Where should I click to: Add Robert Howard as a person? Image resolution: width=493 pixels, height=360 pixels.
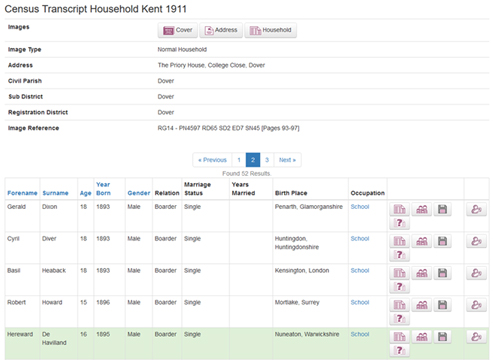point(476,305)
